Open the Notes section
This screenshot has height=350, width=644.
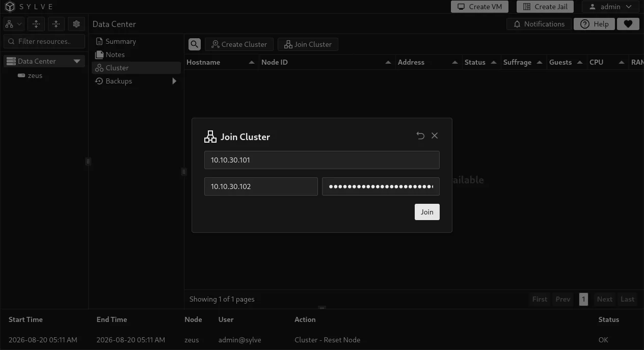[115, 55]
